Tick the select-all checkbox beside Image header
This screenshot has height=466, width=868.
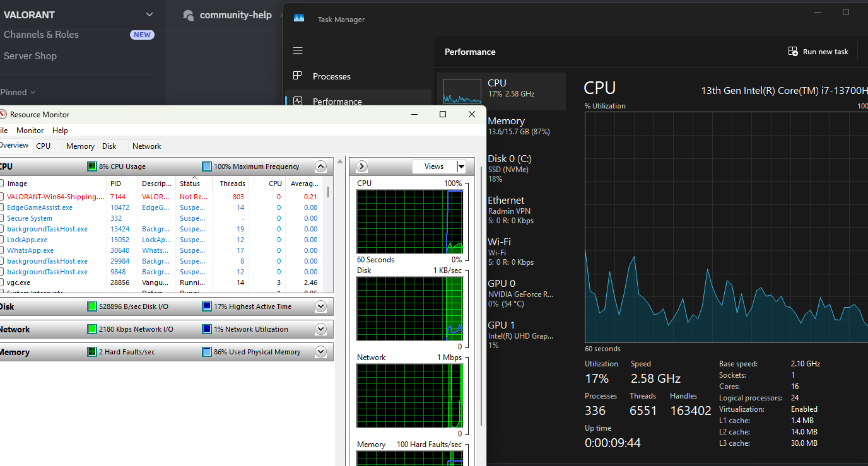coord(1,183)
